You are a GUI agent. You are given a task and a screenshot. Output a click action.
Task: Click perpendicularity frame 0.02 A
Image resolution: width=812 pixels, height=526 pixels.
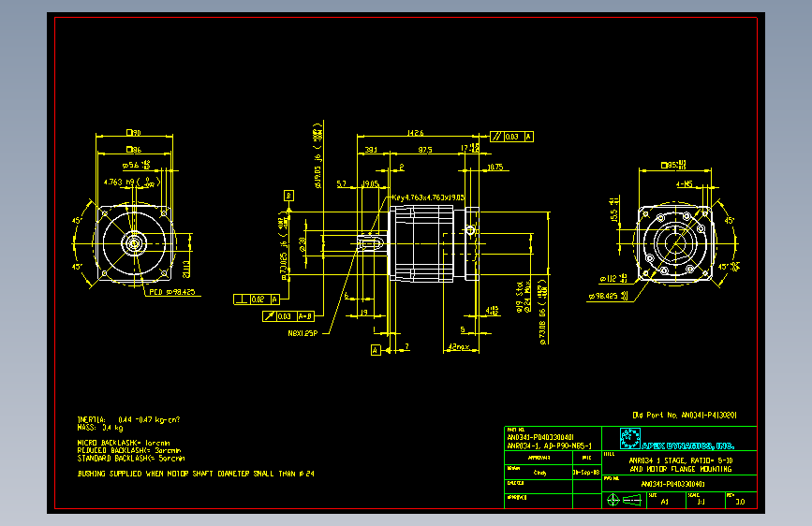point(257,300)
